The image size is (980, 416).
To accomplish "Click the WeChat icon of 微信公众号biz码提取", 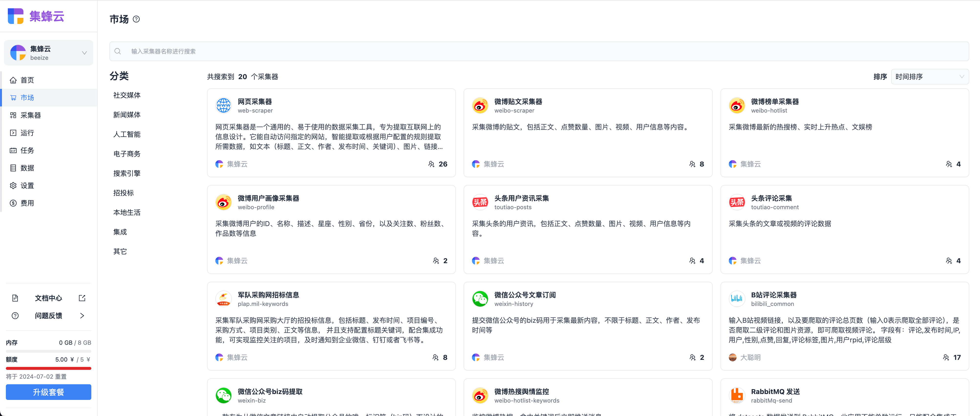I will [224, 395].
